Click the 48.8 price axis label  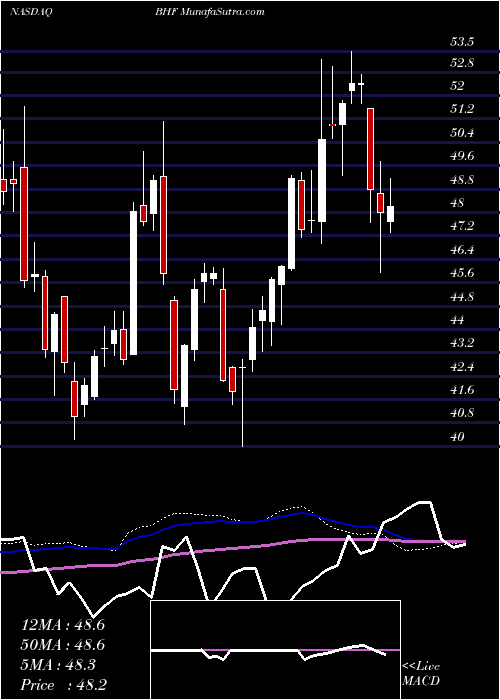pos(462,180)
